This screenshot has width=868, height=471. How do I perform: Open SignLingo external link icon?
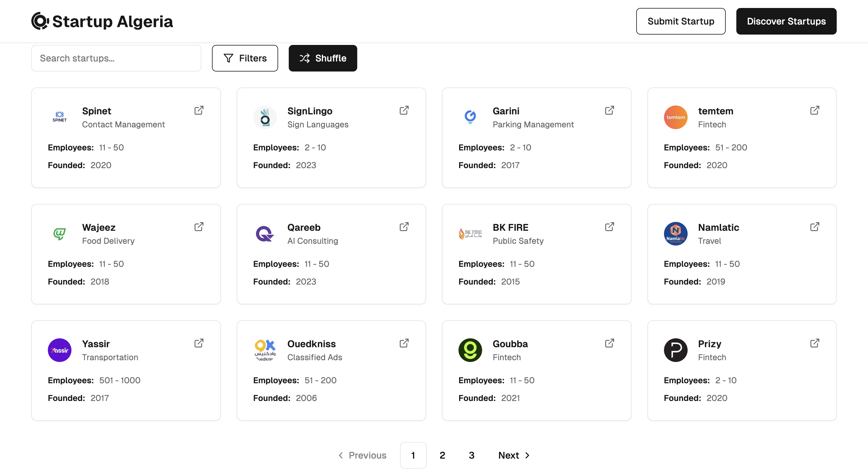[x=404, y=110]
